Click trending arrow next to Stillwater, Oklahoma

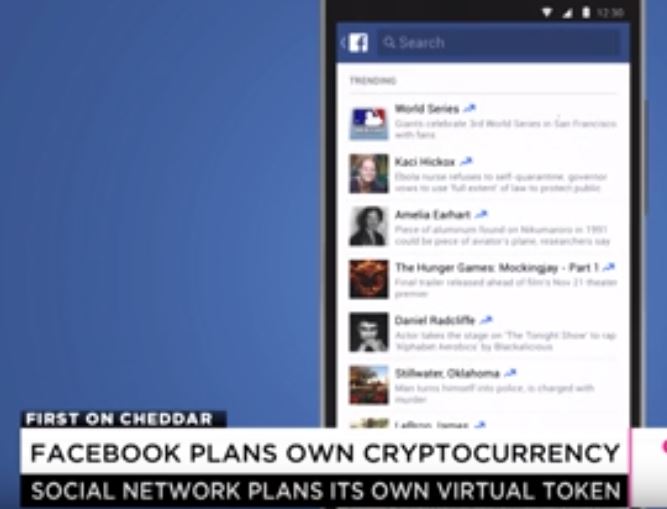pyautogui.click(x=510, y=373)
